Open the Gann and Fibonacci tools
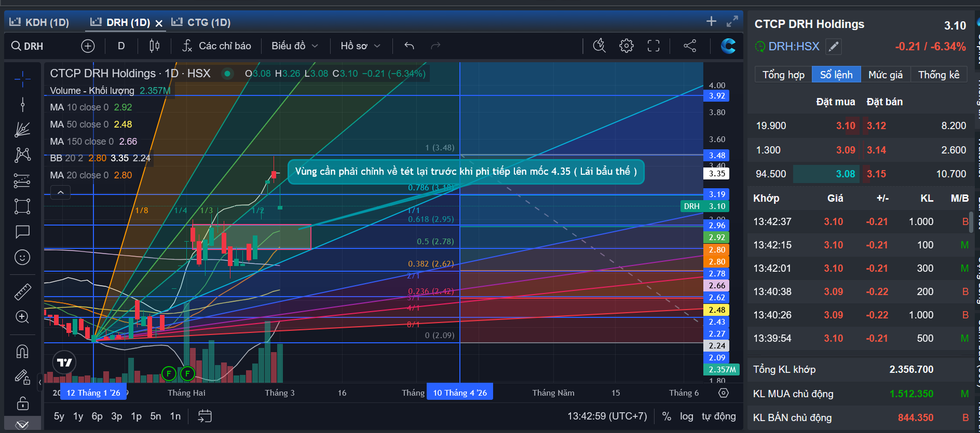 click(22, 129)
